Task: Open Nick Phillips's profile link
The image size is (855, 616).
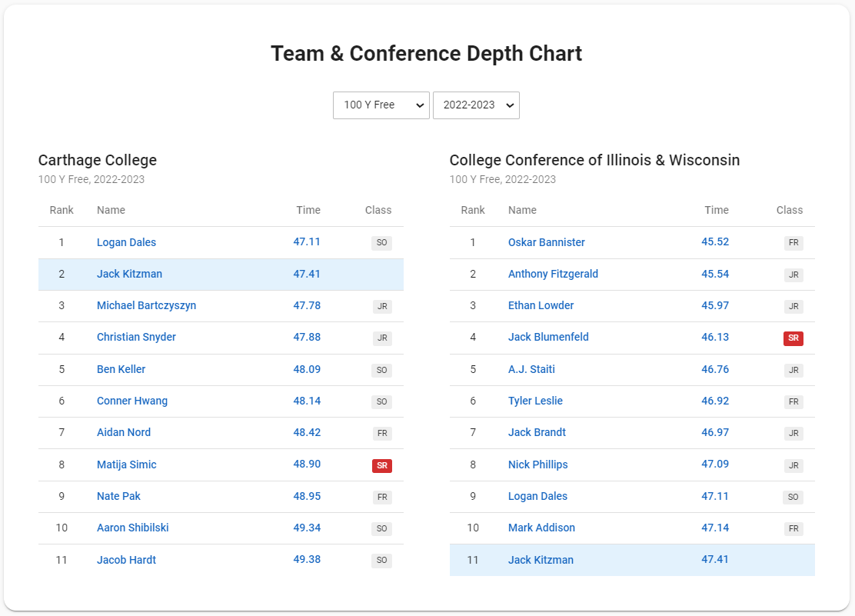Action: 538,464
